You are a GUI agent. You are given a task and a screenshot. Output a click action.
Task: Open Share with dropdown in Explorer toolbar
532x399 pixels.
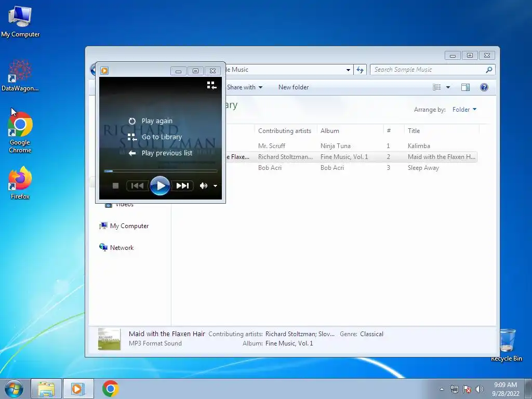point(245,87)
